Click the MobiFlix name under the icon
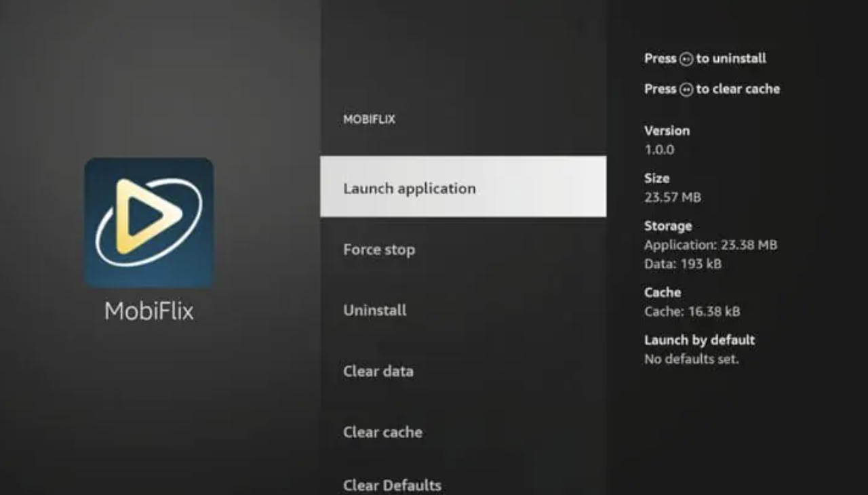Screen dimensions: 868x495 pyautogui.click(x=149, y=311)
